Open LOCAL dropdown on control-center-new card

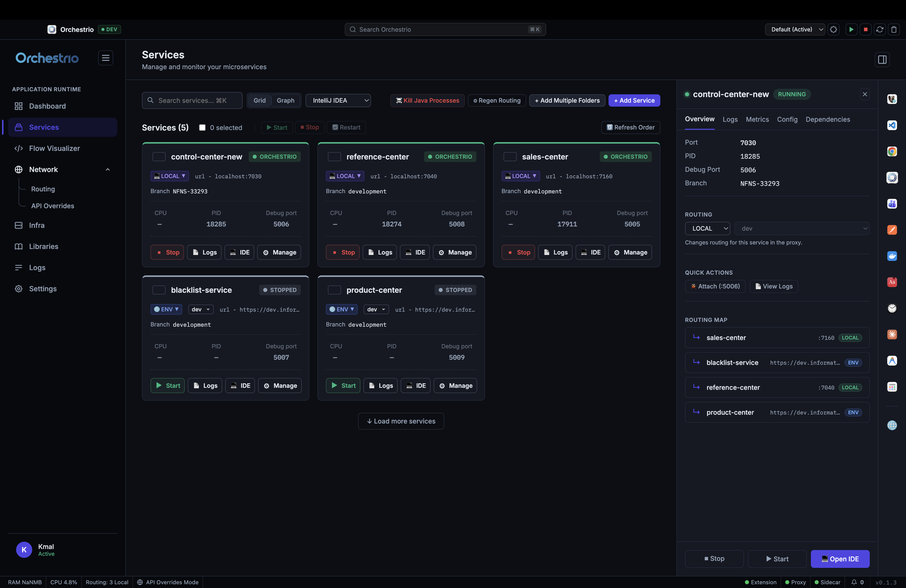[x=169, y=176]
